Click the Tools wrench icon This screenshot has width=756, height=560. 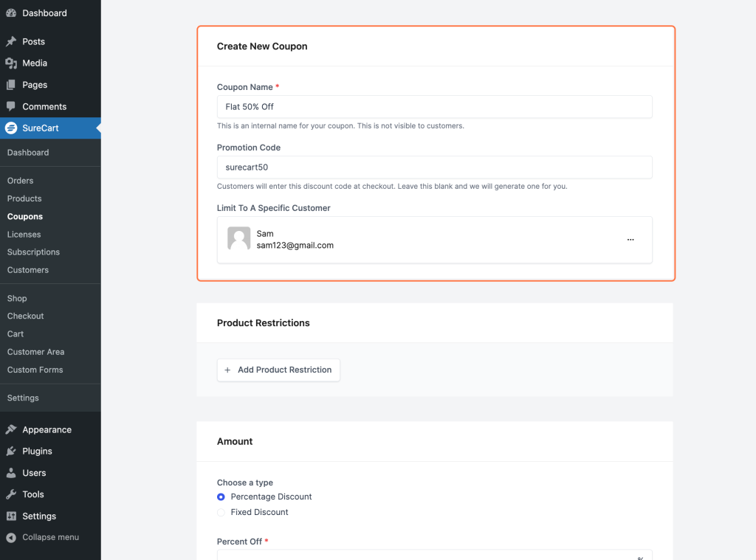coord(11,494)
